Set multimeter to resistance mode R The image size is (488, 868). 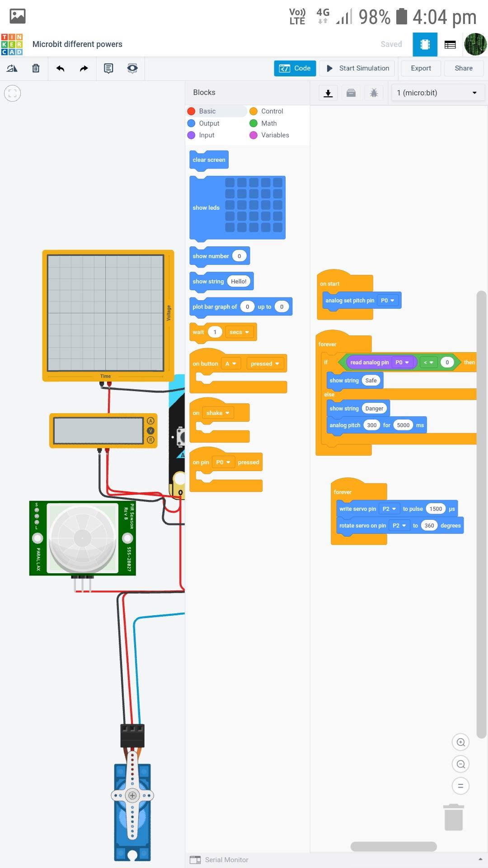tap(150, 440)
